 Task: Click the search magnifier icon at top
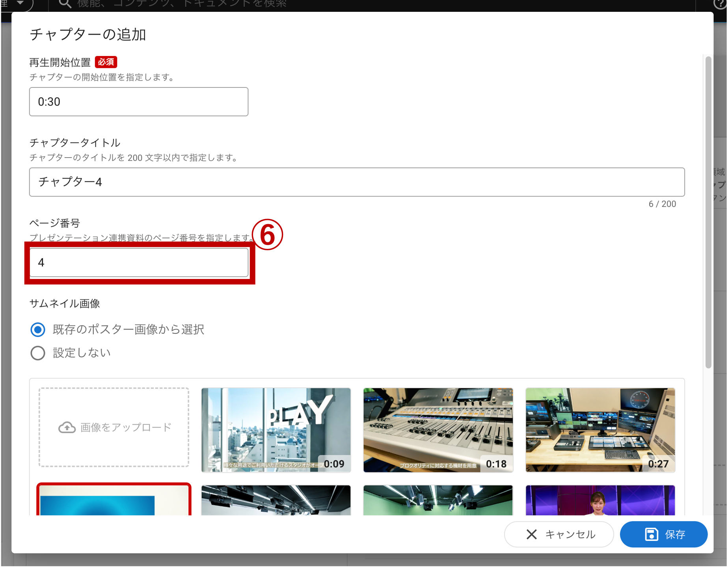tap(65, 4)
